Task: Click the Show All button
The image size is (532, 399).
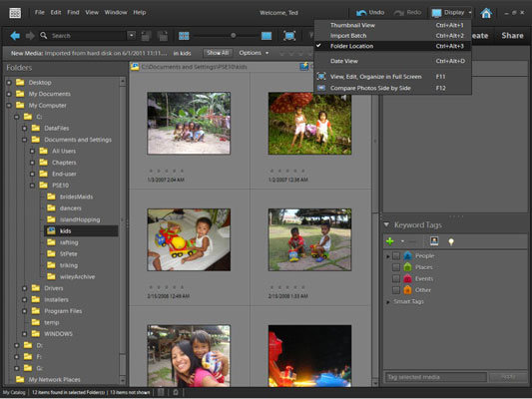Action: [218, 53]
